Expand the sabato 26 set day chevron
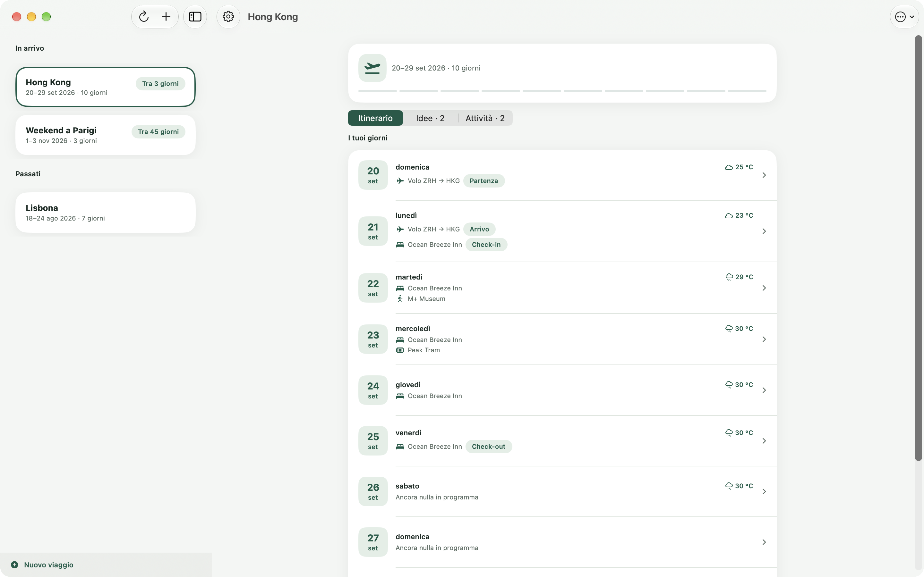The height and width of the screenshot is (577, 924). click(x=764, y=491)
